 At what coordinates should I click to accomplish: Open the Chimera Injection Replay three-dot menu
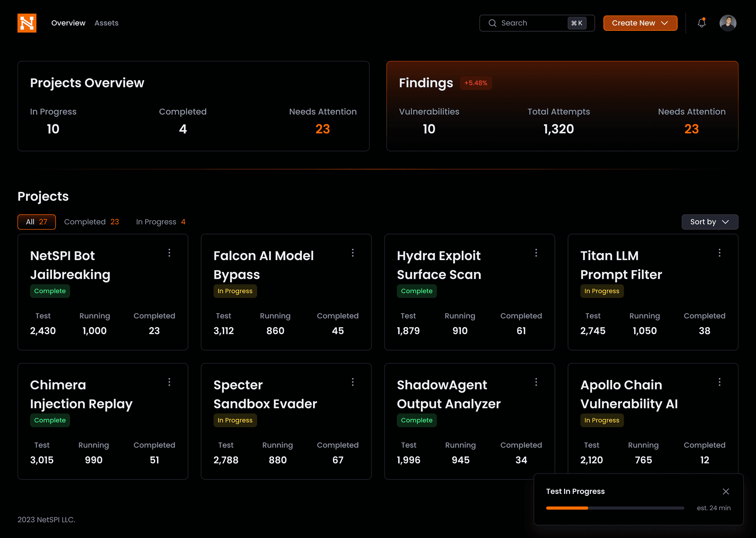pyautogui.click(x=169, y=382)
